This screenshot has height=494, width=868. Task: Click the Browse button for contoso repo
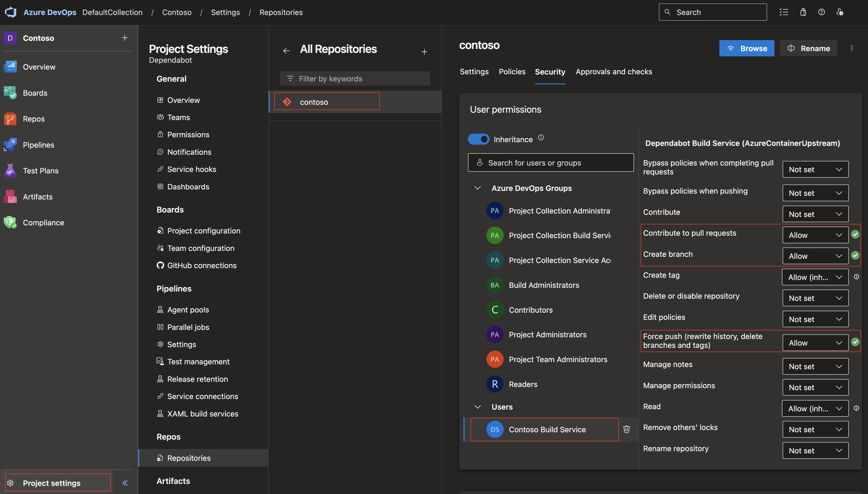tap(746, 48)
